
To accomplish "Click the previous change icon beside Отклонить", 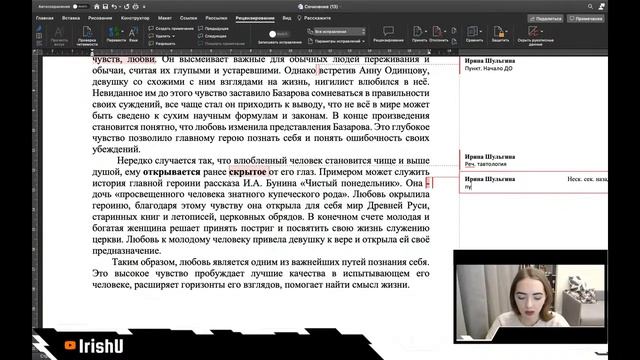I will [x=454, y=31].
